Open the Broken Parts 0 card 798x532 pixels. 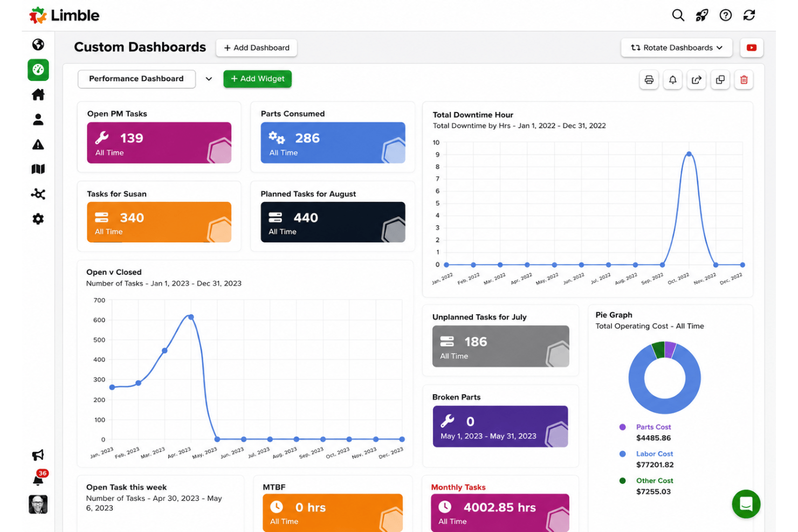(500, 426)
